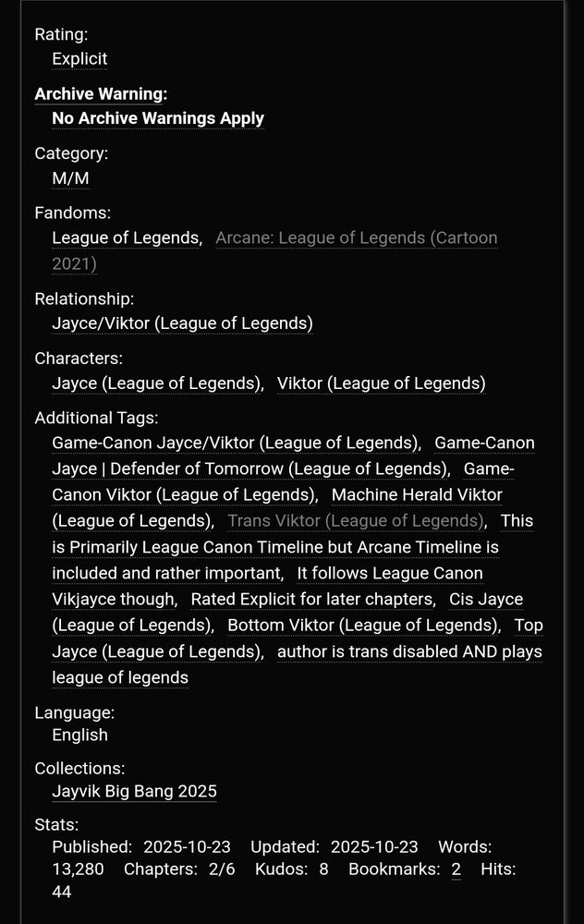Viewport: 584px width, 924px height.
Task: Open the Arcane: League of Legends (Cartoon 2021) fandom
Action: (356, 237)
